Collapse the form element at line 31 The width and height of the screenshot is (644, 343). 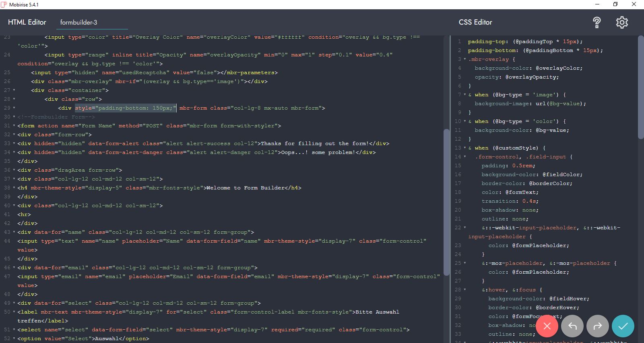pyautogui.click(x=14, y=126)
